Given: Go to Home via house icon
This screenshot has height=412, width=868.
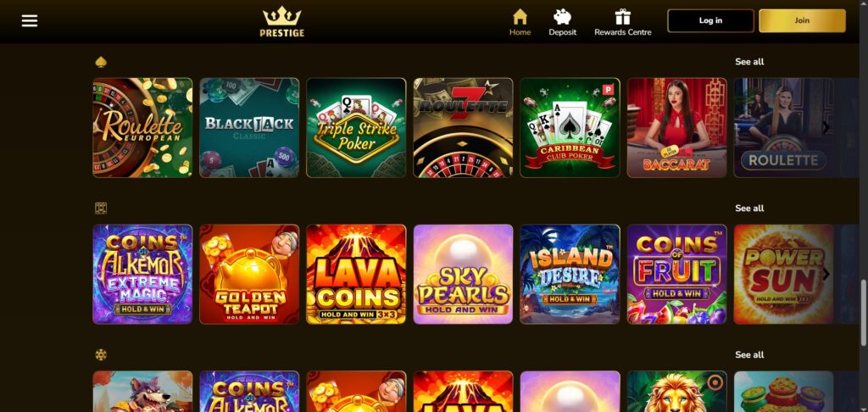Looking at the screenshot, I should (x=520, y=22).
